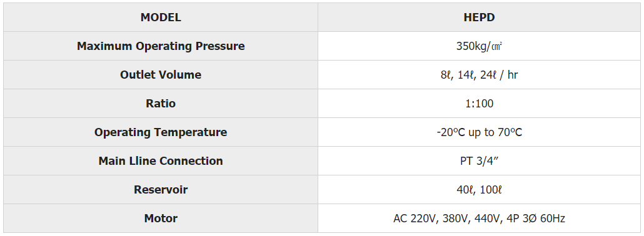The height and width of the screenshot is (236, 644).
Task: Select the Operating Temperature label
Action: (x=161, y=132)
